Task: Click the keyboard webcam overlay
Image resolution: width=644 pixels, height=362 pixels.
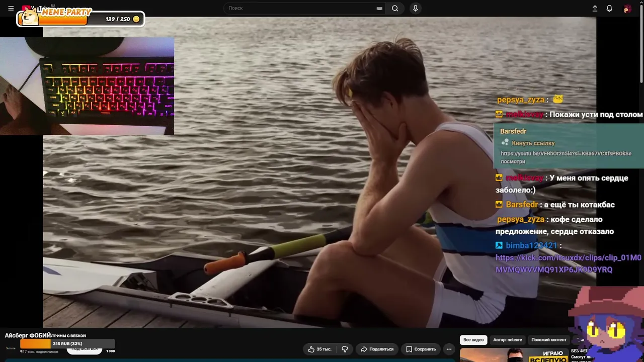Action: (x=87, y=86)
